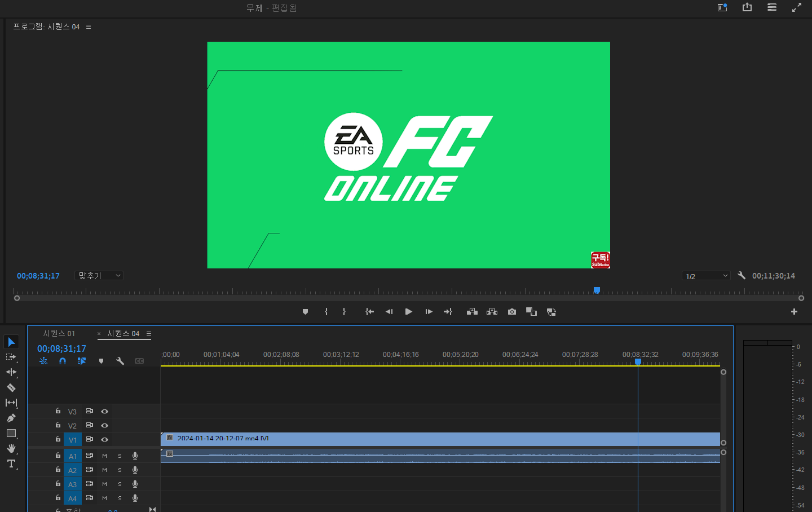Open the zoom level fit dropdown
Screen dimensions: 812x512
pyautogui.click(x=99, y=276)
